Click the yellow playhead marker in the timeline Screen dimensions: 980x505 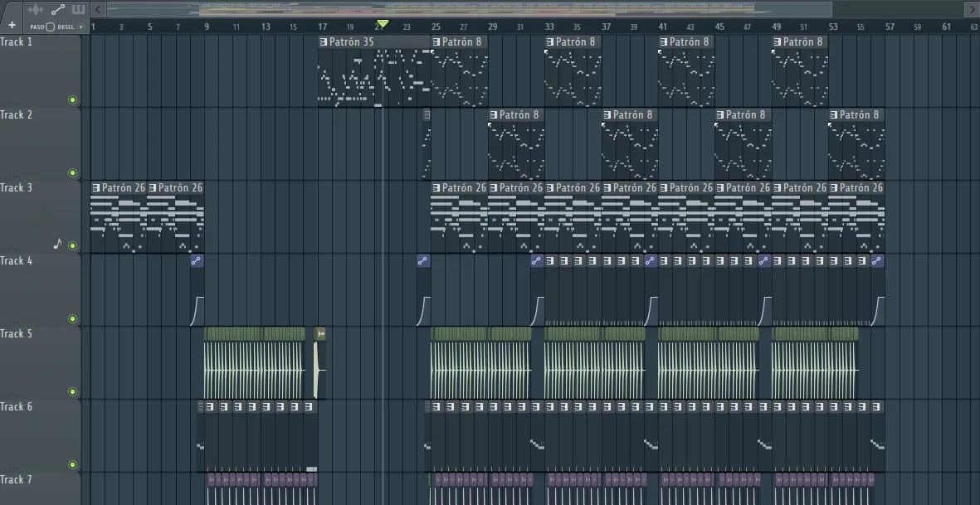pos(383,24)
